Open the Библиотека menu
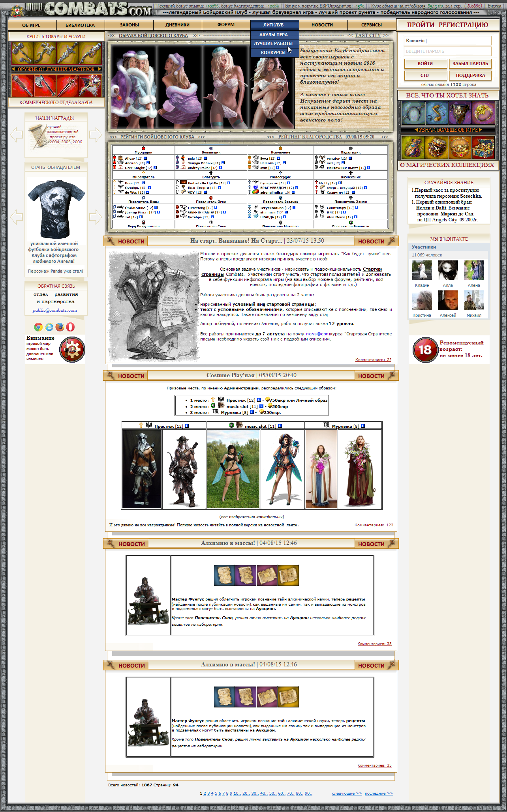The height and width of the screenshot is (812, 507). [80, 25]
